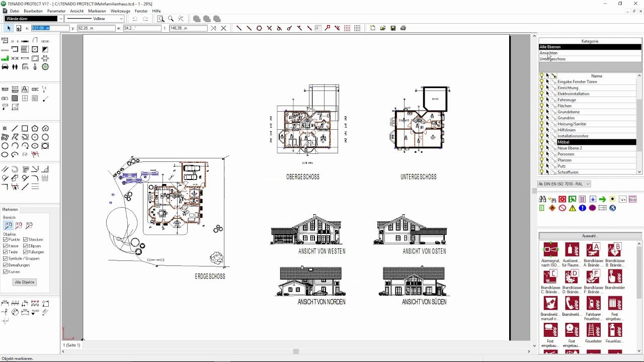Viewport: 644px width, 362px height.
Task: Uncheck the Punkte checkbox
Action: point(5,240)
